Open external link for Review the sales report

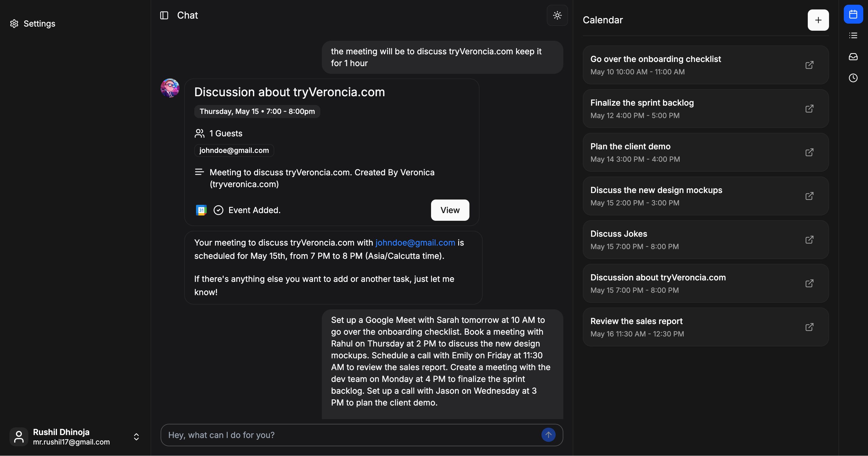[809, 327]
